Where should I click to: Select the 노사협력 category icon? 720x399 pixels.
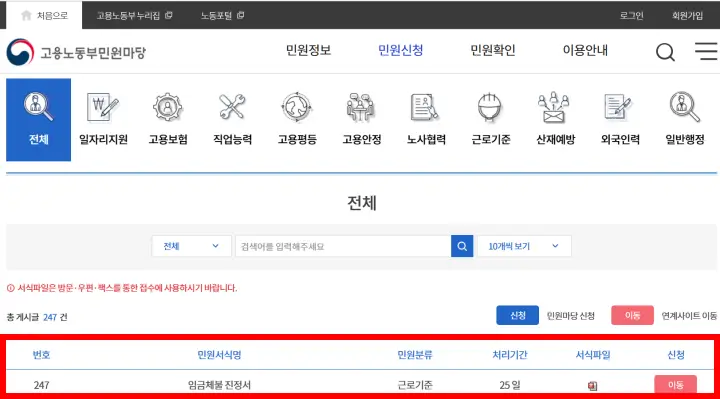[426, 119]
